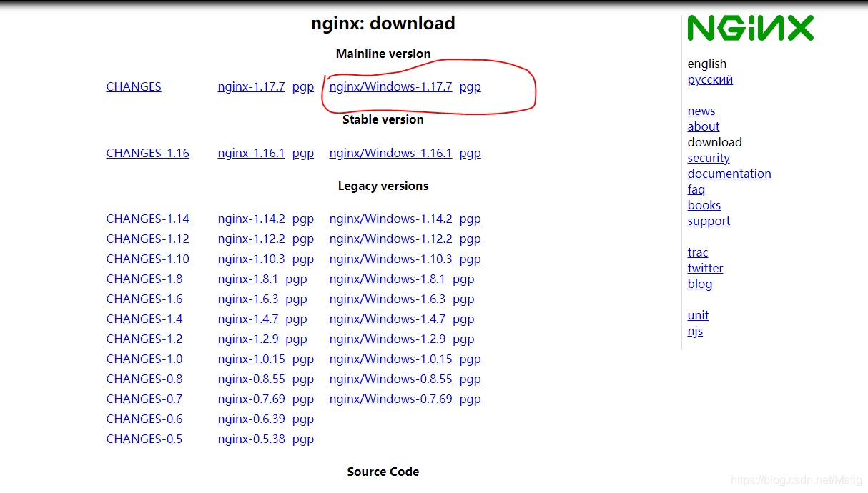Open the blog link
Screen dimensions: 868x493
700,284
